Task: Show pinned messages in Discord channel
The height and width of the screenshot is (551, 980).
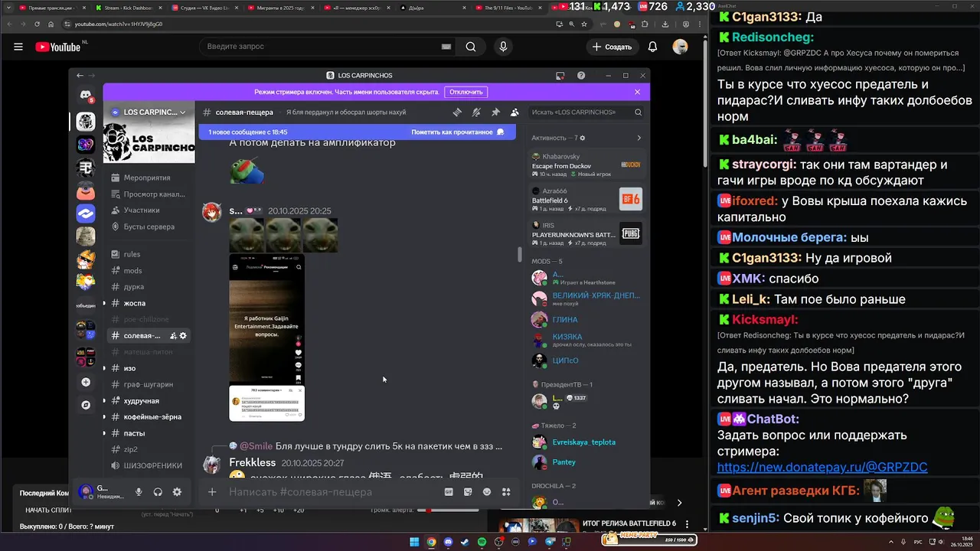Action: (495, 112)
